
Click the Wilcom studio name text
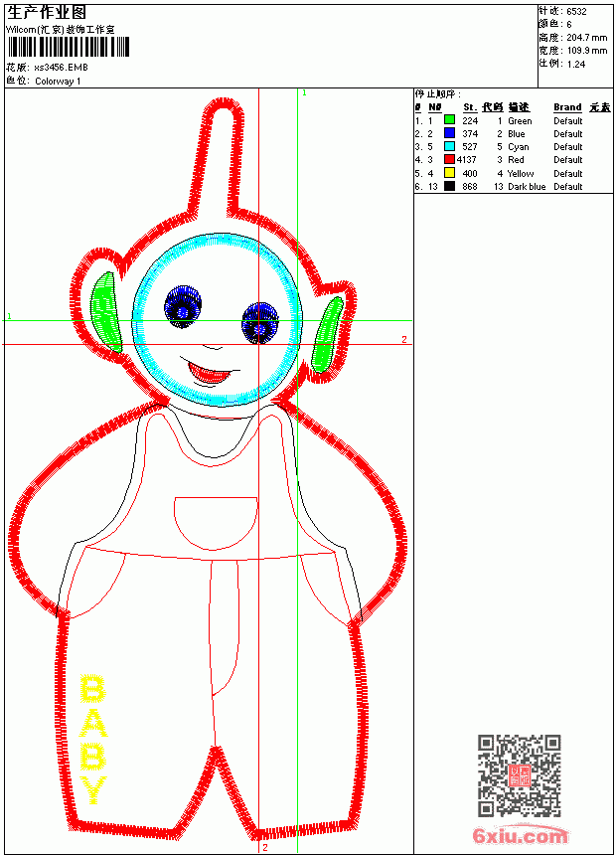(61, 30)
